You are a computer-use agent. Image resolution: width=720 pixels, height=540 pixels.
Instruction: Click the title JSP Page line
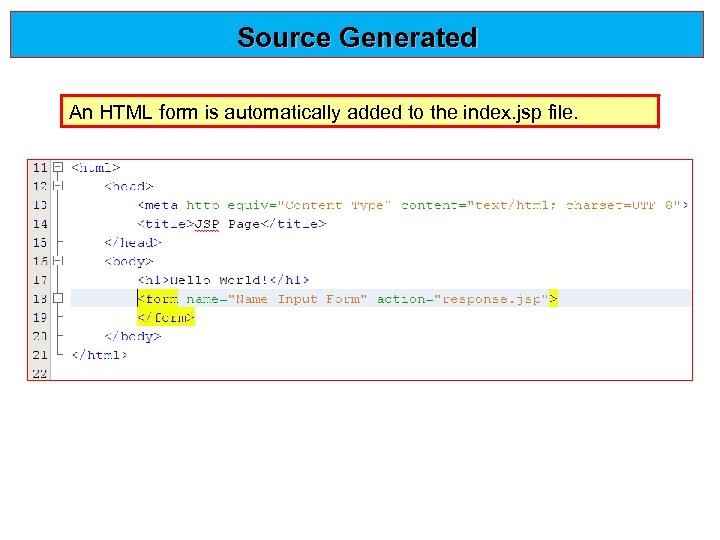click(232, 224)
